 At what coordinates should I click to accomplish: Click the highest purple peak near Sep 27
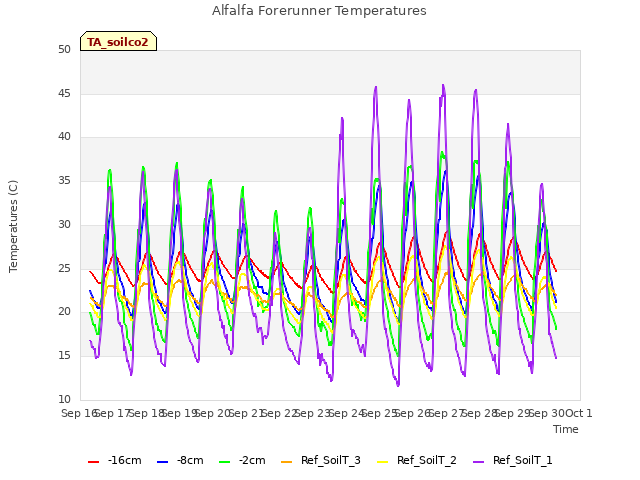click(x=443, y=85)
